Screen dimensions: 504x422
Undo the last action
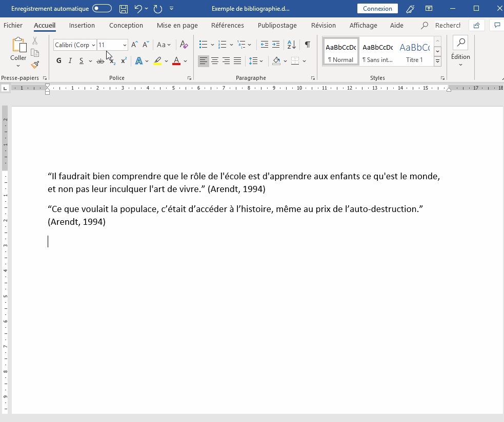[138, 9]
